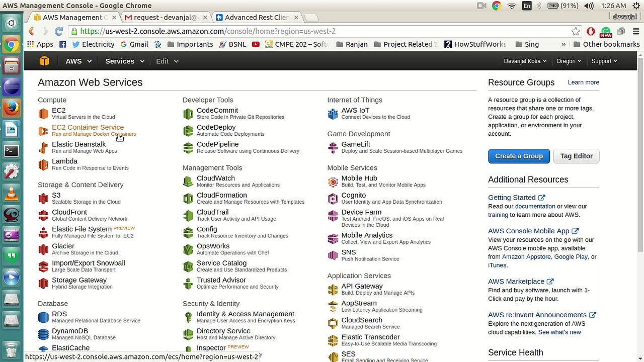Click the Glacier service icon
This screenshot has width=644, height=362.
click(x=44, y=249)
